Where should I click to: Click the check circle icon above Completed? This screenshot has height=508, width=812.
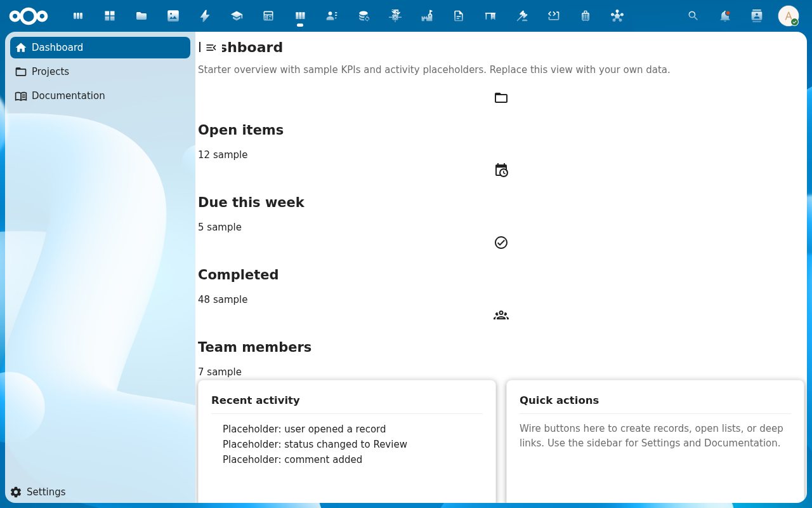point(501,243)
